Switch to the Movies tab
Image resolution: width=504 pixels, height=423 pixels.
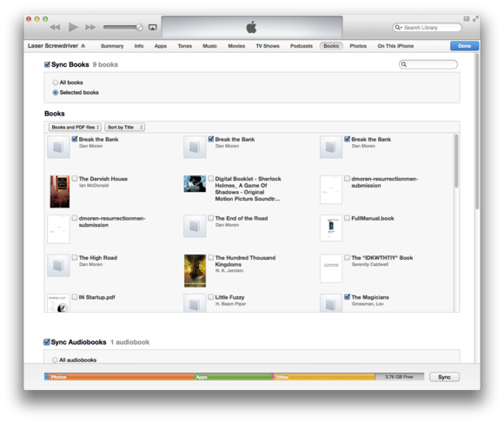(x=236, y=46)
